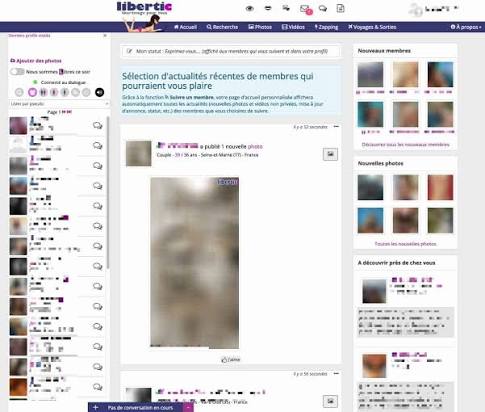The width and height of the screenshot is (485, 412).
Task: Click the pencil icon in status box
Action: (x=129, y=51)
